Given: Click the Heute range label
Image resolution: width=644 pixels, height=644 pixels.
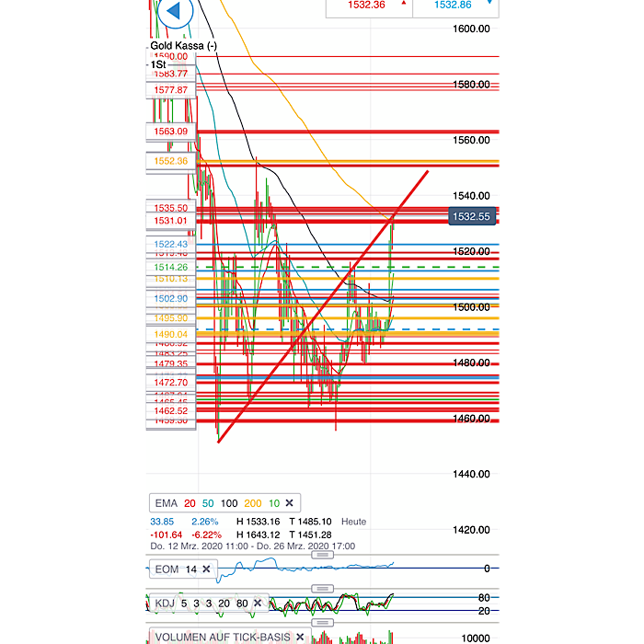Looking at the screenshot, I should (353, 522).
